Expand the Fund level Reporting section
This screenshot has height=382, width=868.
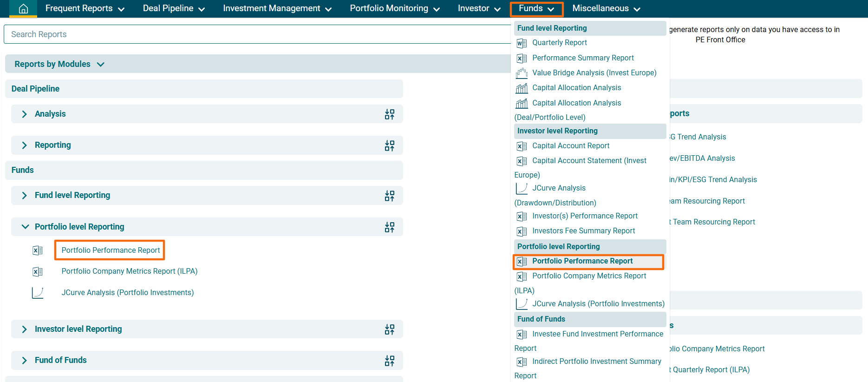pyautogui.click(x=25, y=196)
